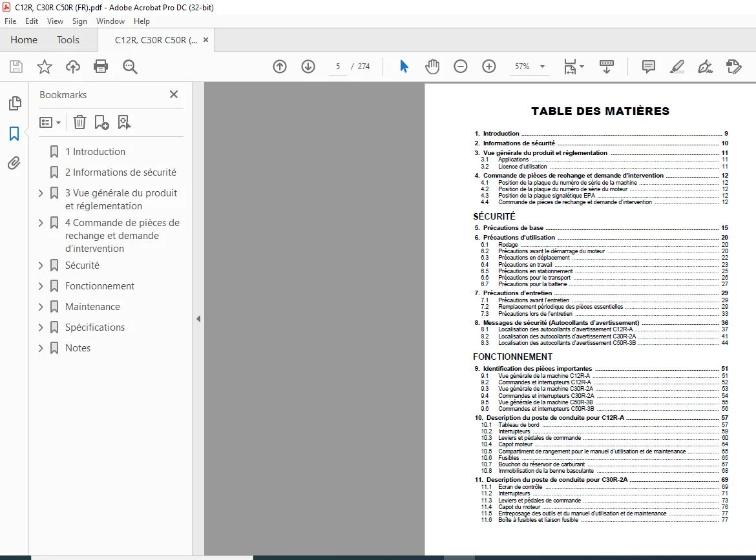Click the Find current bookmark icon
This screenshot has width=756, height=560.
coord(124,123)
